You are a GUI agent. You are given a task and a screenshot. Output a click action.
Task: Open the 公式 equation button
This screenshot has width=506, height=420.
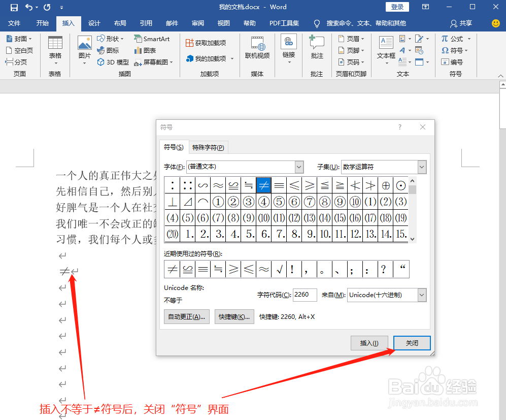click(452, 39)
